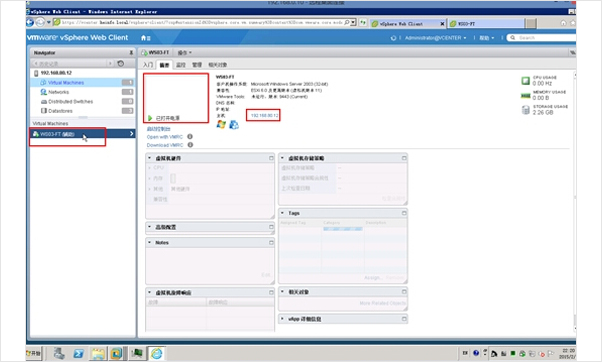
Task: Open the Internet Explorer taskbar icon
Action: (156, 353)
